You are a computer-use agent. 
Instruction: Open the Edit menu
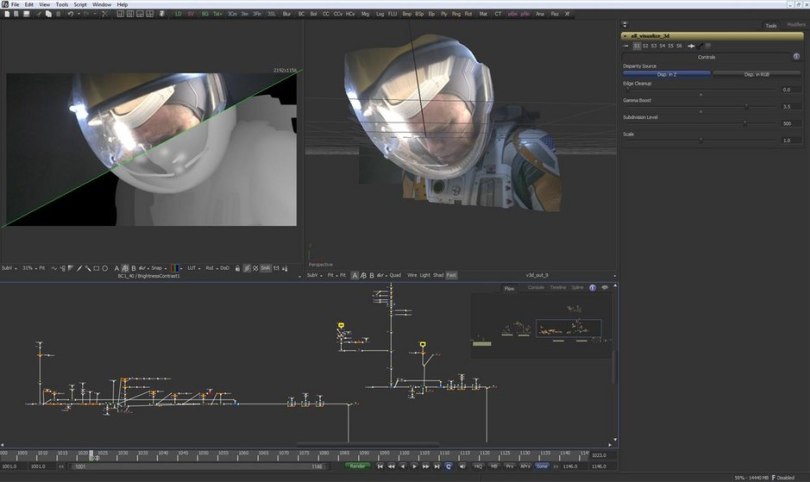(x=29, y=4)
